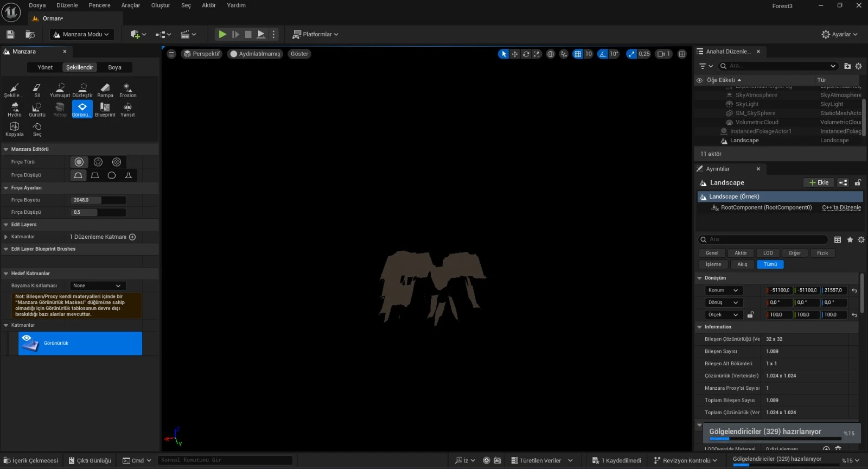Open Konum location type dropdown

(x=723, y=290)
